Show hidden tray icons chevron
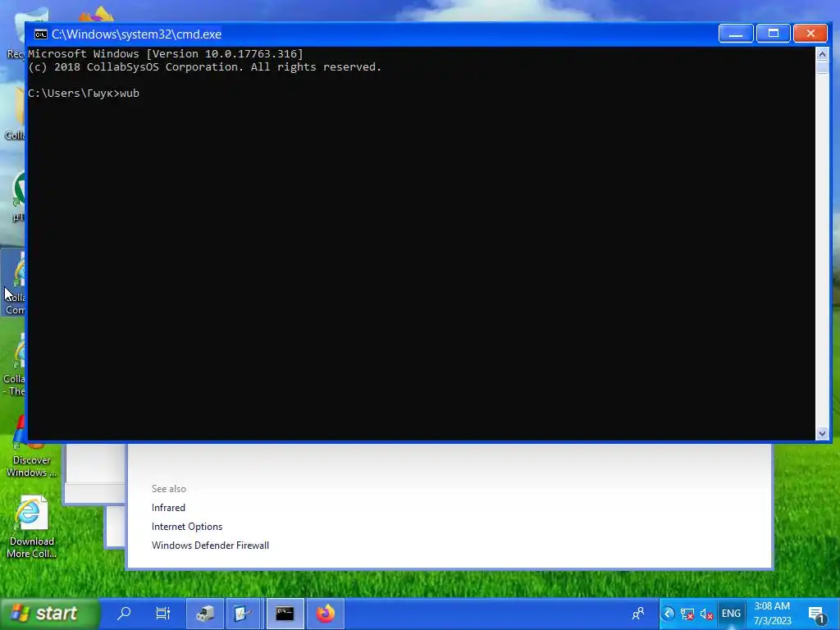This screenshot has height=630, width=840. click(x=668, y=614)
